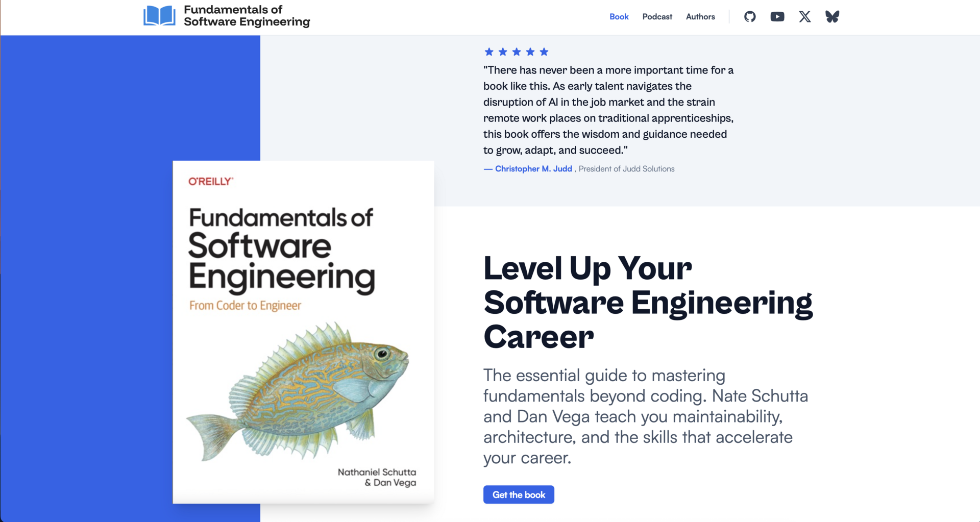980x522 pixels.
Task: Follow the Christopher M. Judd link
Action: pyautogui.click(x=533, y=168)
